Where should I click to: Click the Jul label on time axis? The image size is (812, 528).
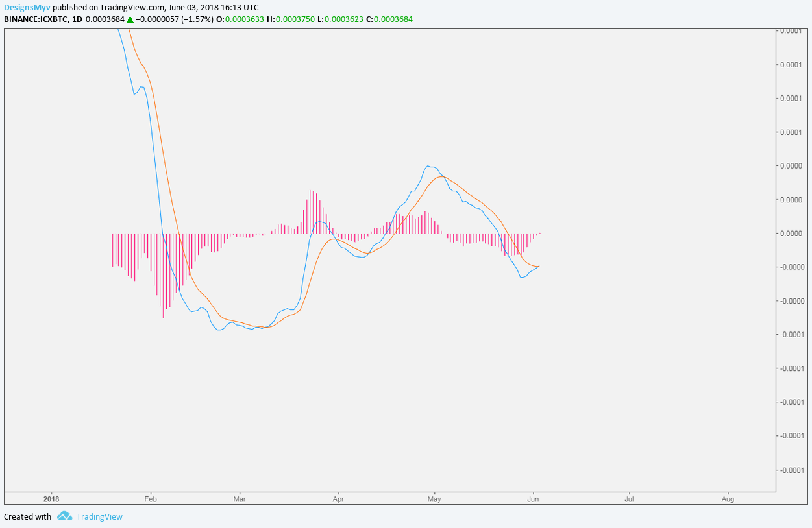coord(629,499)
